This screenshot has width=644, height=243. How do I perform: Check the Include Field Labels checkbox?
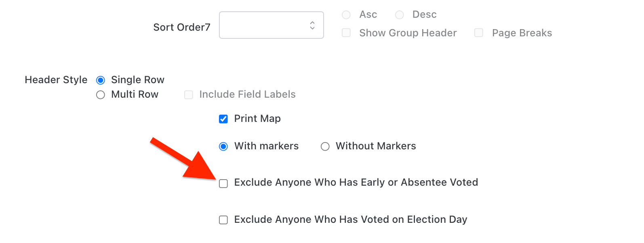(189, 95)
